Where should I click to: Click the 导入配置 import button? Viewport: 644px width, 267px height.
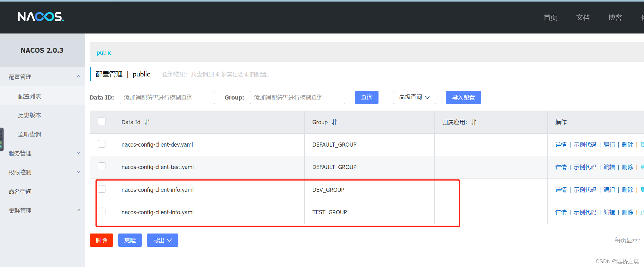463,97
